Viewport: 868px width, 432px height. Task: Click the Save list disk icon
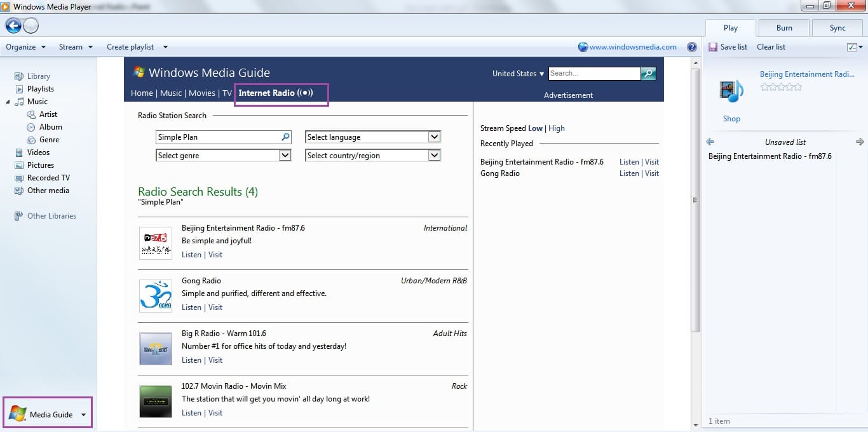coord(713,47)
